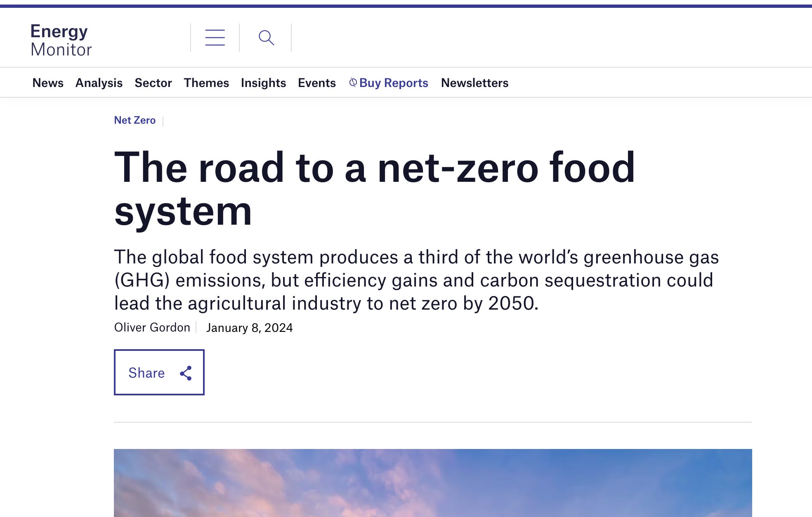Navigate to Insights
Image resolution: width=812 pixels, height=517 pixels.
coord(263,83)
